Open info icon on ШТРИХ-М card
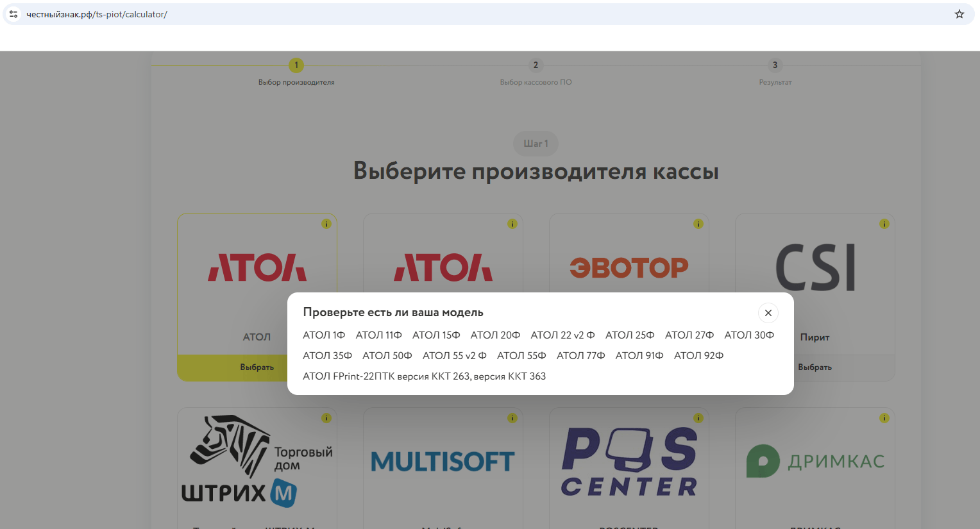Viewport: 980px width, 529px height. (x=326, y=418)
